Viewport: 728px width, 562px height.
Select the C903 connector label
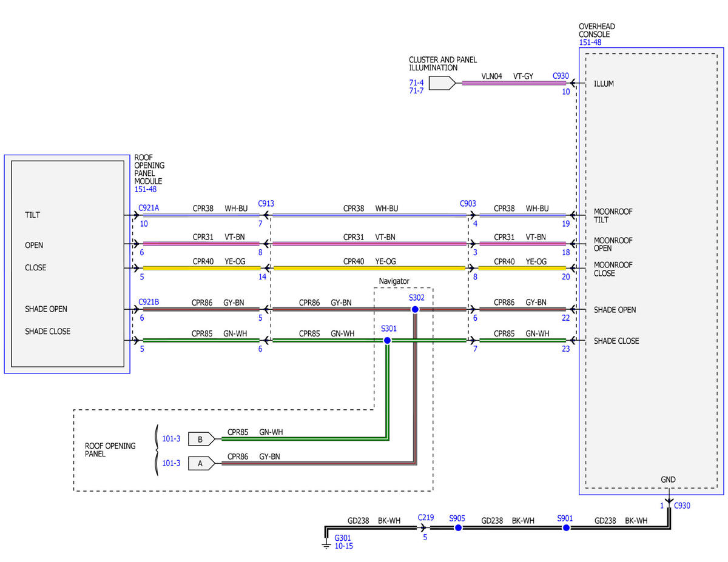coord(468,204)
